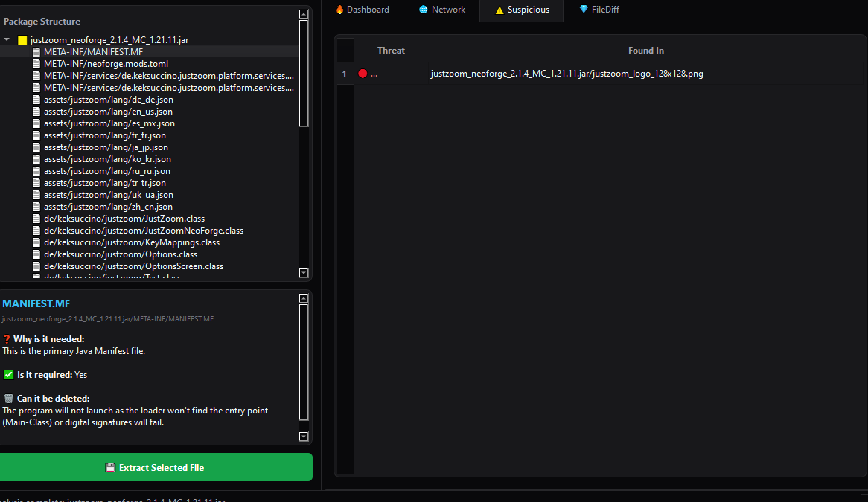Select the justzoom_logo_128x128.png threat entry
Image resolution: width=868 pixels, height=502 pixels.
point(567,74)
